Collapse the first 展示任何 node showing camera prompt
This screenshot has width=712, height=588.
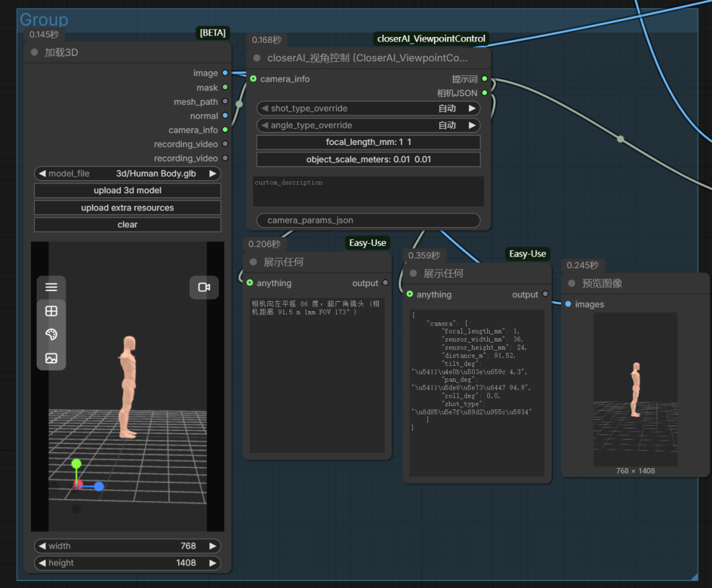tap(253, 262)
